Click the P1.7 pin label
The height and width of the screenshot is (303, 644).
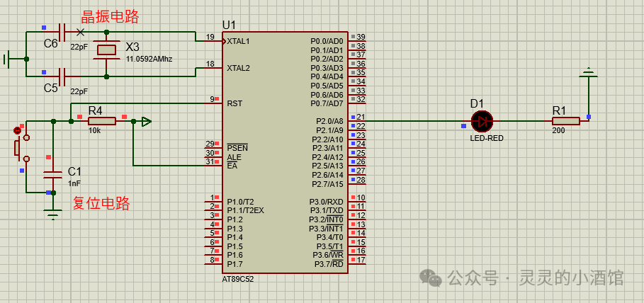[235, 264]
